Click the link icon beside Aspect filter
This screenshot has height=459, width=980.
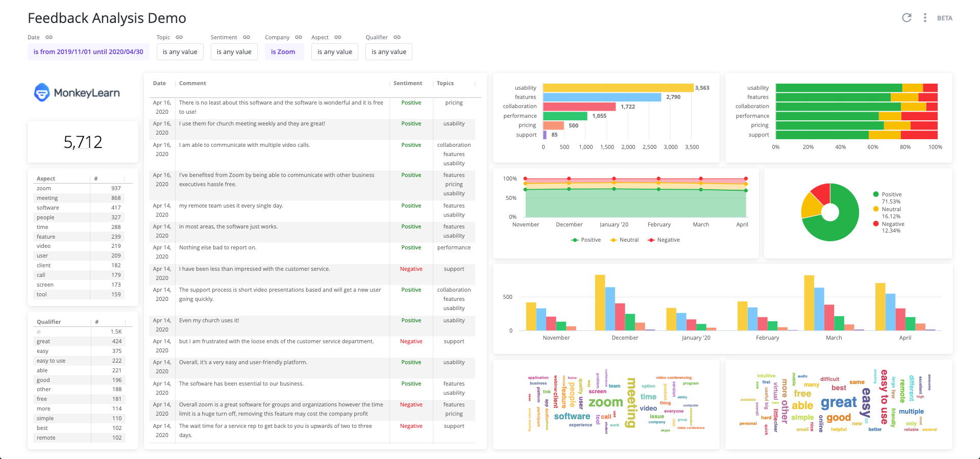click(338, 37)
